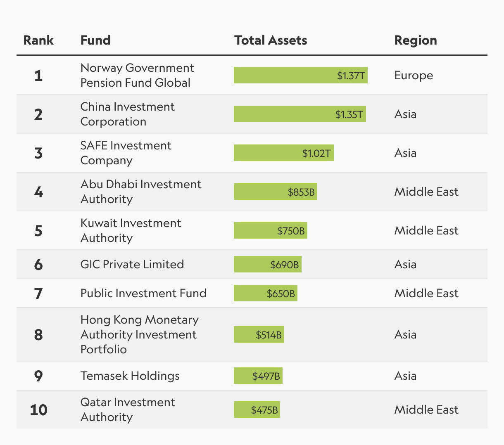Open GIC Private Limited entry
Screen dimensions: 504x445
point(132,264)
